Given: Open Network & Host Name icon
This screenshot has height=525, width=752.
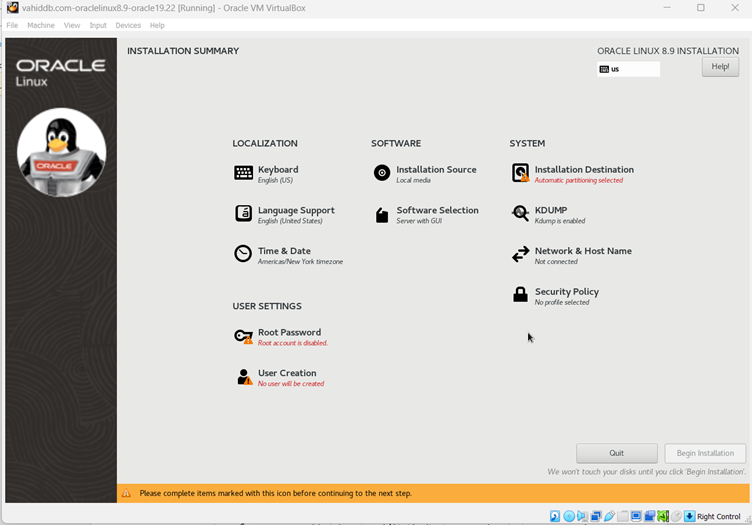Looking at the screenshot, I should pos(520,254).
